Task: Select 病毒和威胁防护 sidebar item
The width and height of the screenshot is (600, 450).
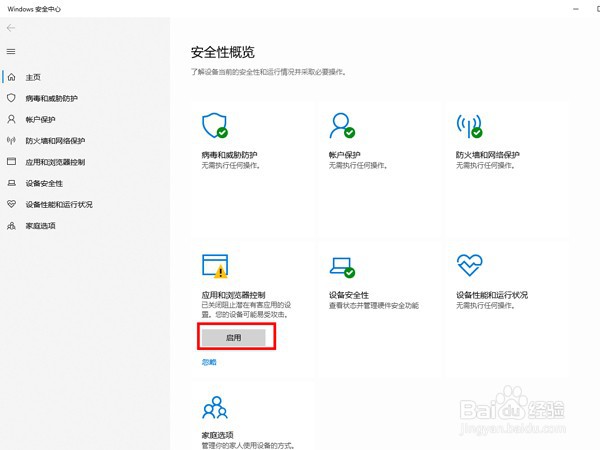Action: tap(52, 98)
